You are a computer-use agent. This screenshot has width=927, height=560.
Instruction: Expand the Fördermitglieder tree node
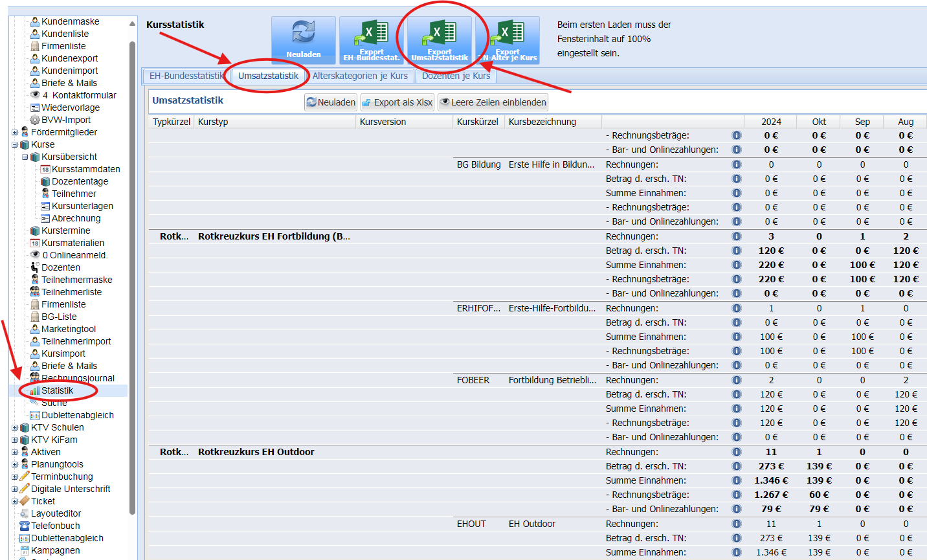[x=15, y=132]
